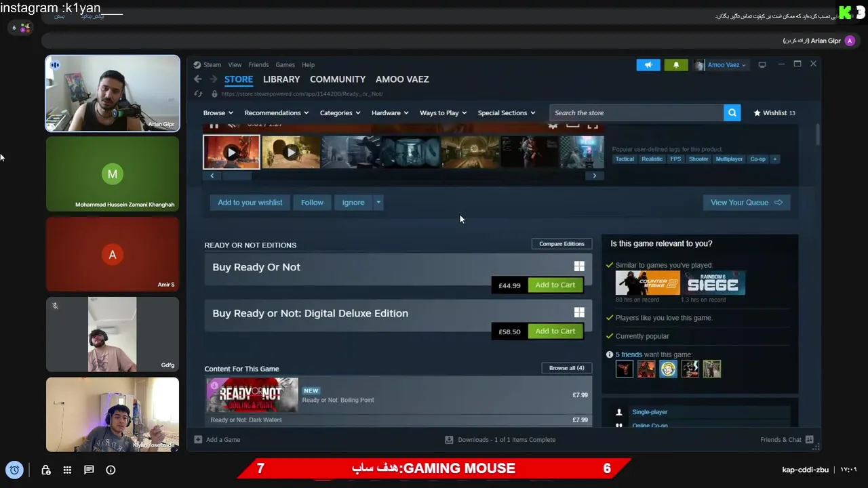
Task: Go back with the Steam back arrow
Action: click(x=197, y=79)
